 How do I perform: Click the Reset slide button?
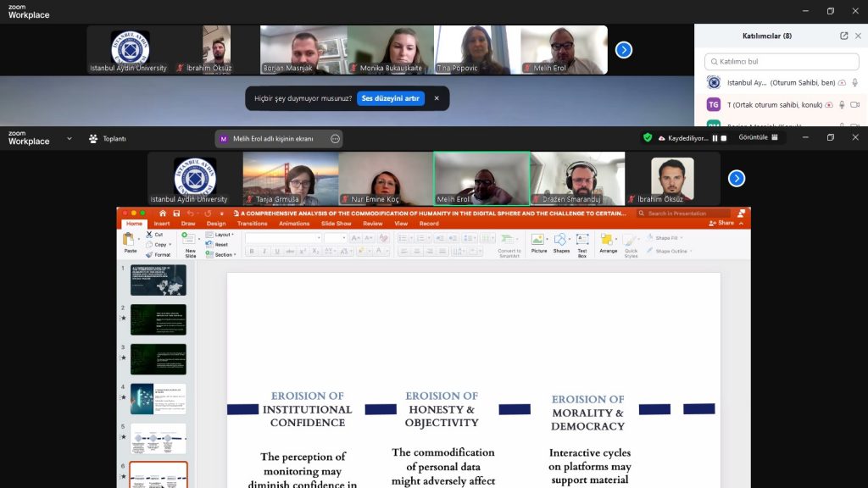217,245
